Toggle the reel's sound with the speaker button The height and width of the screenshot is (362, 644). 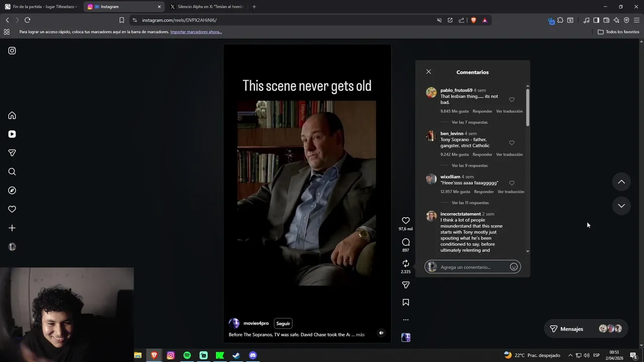pyautogui.click(x=381, y=333)
